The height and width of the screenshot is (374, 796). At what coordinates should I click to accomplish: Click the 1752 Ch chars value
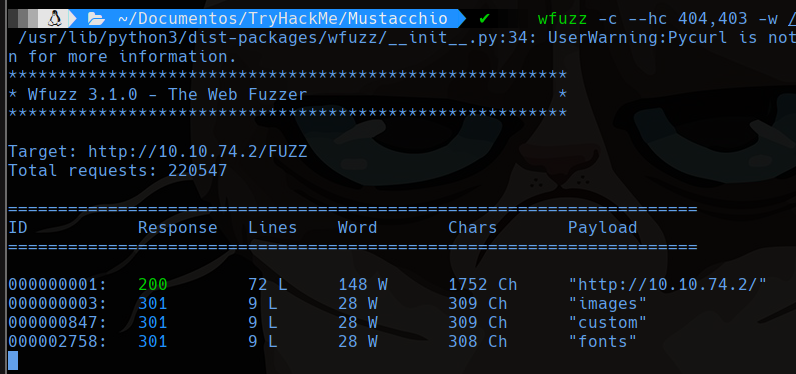[483, 285]
